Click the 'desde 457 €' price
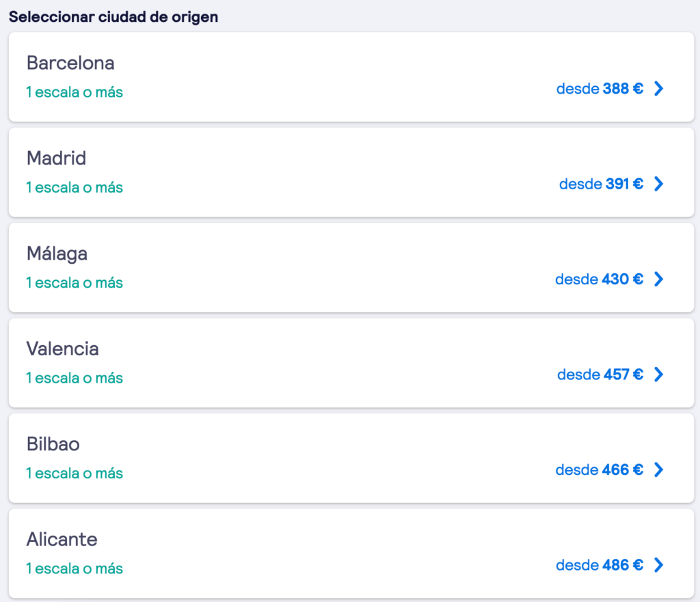Image resolution: width=700 pixels, height=602 pixels. (x=600, y=374)
